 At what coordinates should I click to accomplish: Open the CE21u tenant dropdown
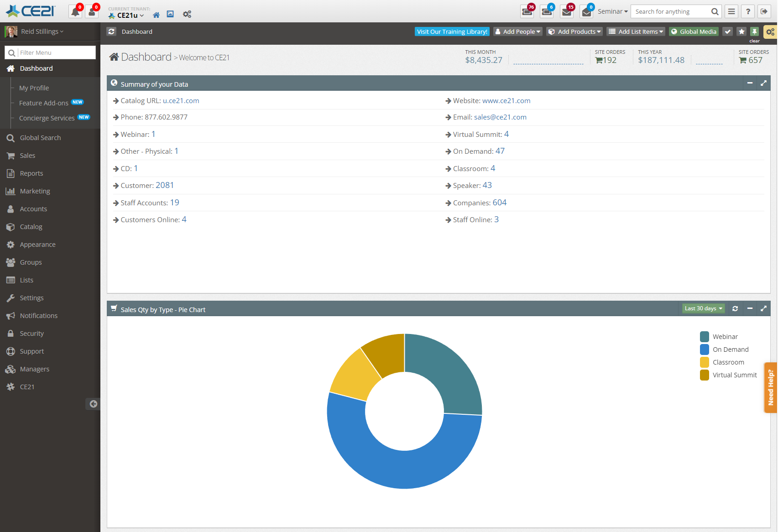click(127, 15)
